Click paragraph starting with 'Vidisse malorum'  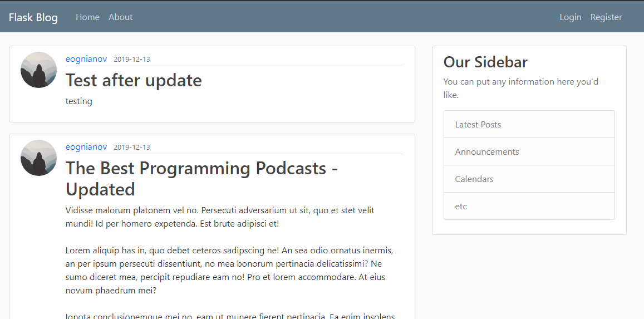(219, 217)
